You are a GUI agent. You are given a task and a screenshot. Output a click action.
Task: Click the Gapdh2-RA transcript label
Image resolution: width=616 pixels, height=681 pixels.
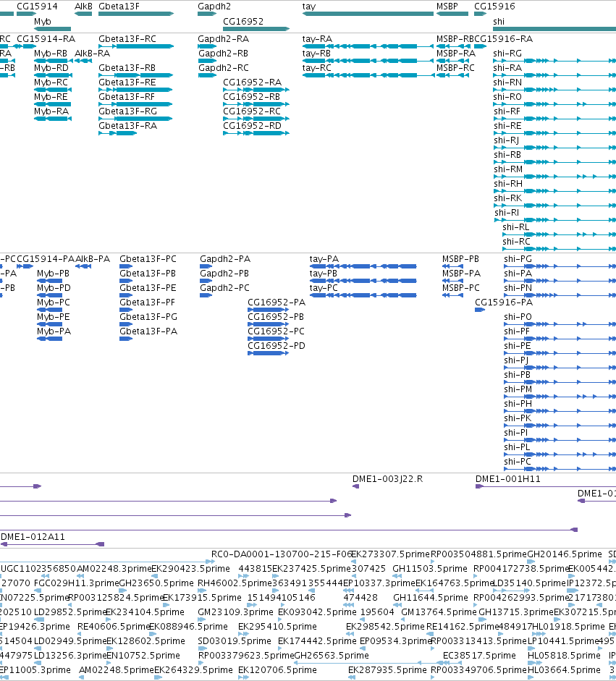(223, 39)
